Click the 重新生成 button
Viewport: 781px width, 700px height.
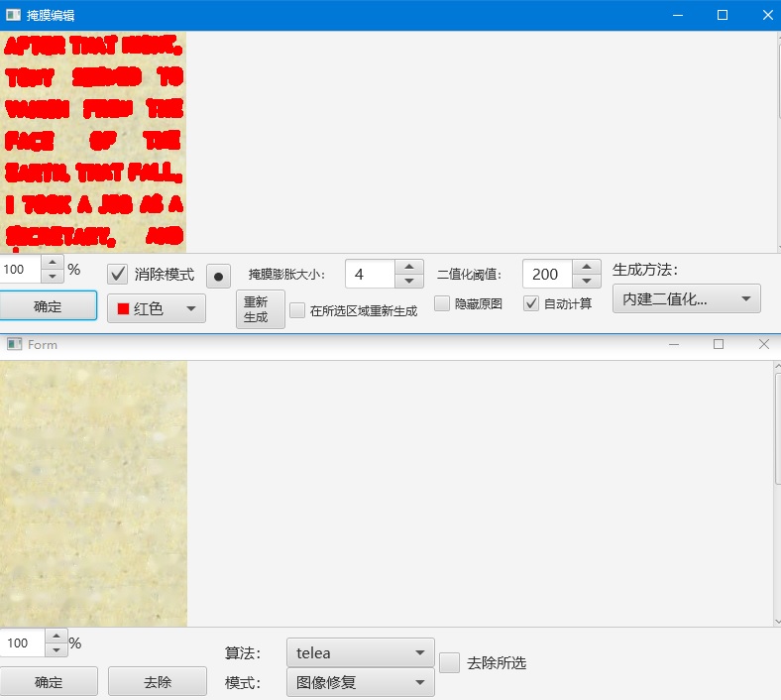[x=261, y=309]
